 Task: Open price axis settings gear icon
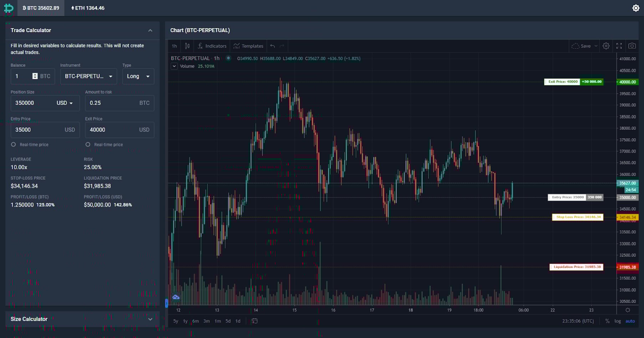628,310
